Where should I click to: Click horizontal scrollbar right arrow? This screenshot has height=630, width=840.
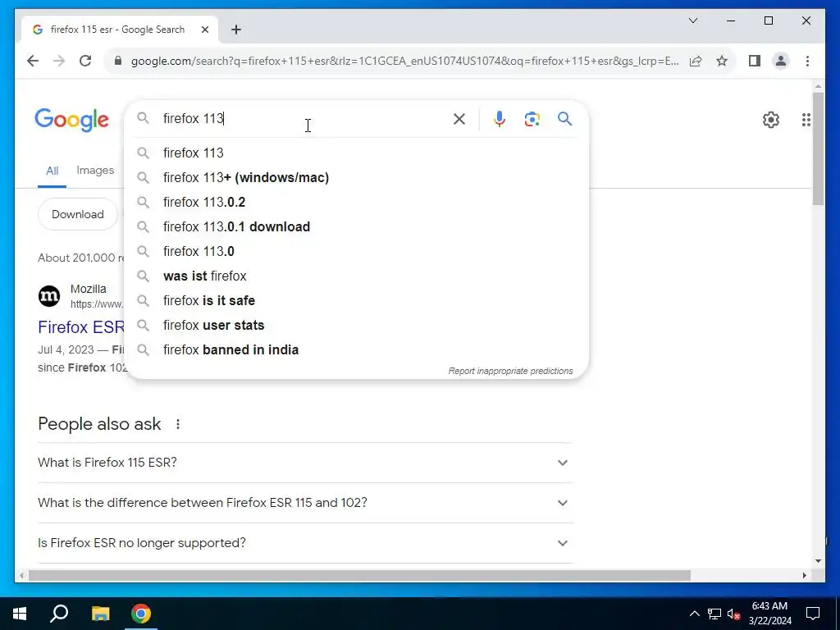click(x=805, y=575)
